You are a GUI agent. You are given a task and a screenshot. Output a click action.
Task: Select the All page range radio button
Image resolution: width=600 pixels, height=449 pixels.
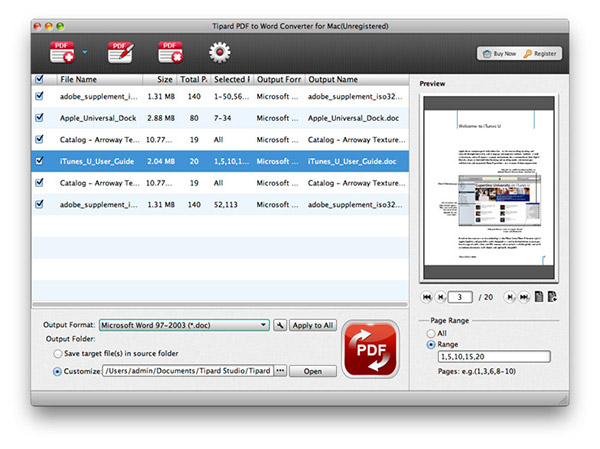coord(431,333)
